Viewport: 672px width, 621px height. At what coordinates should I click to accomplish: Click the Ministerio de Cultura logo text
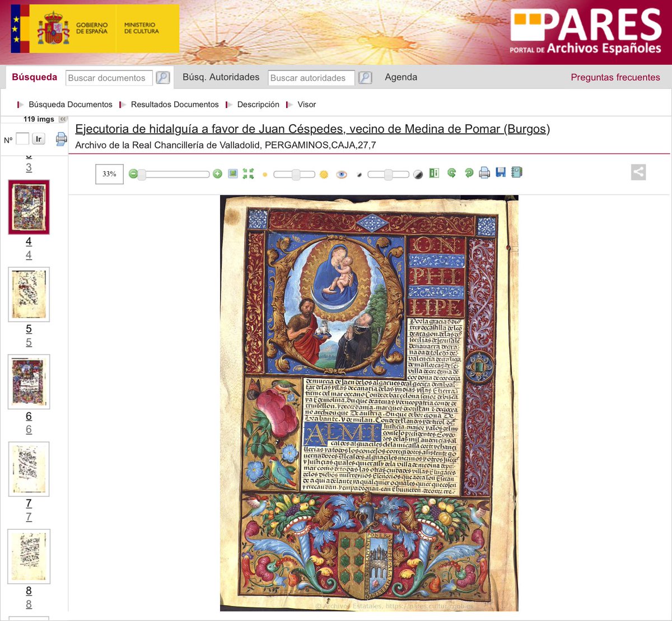tap(141, 28)
